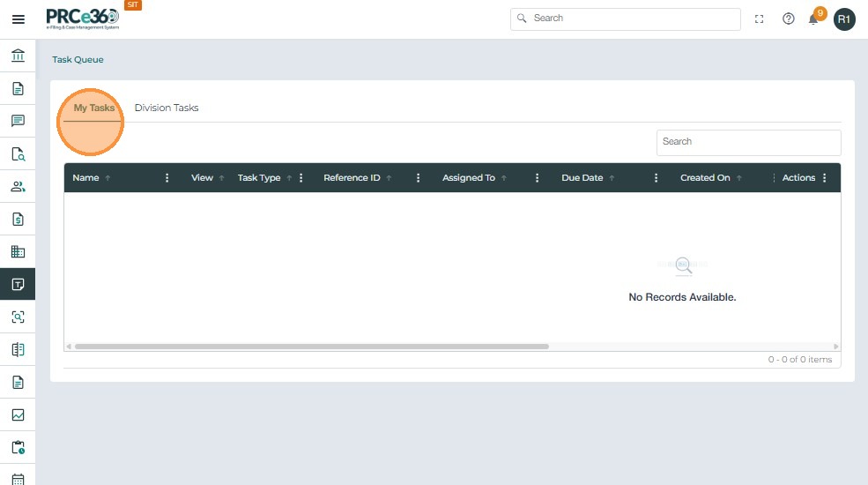Open Task Type column options menu
The image size is (868, 485).
point(300,178)
